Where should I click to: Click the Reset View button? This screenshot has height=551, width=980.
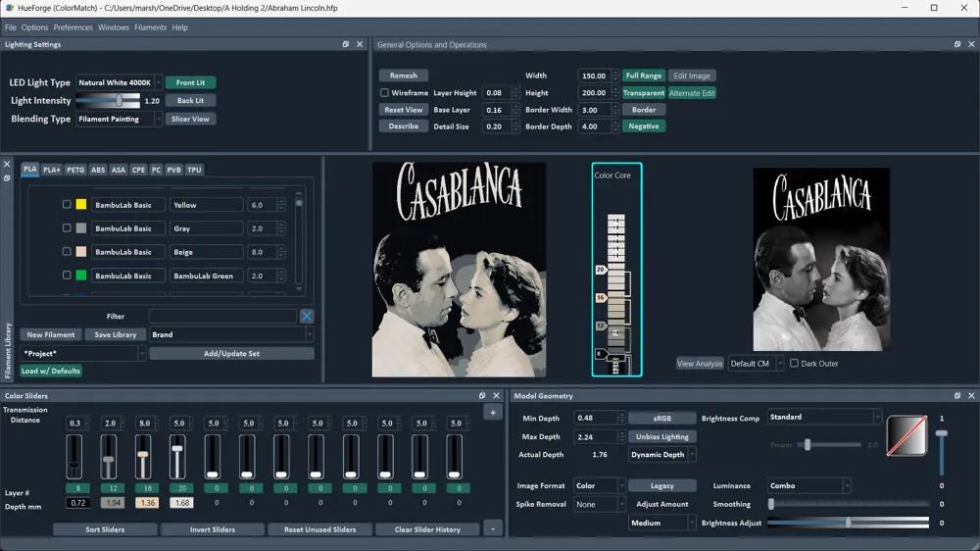click(404, 110)
